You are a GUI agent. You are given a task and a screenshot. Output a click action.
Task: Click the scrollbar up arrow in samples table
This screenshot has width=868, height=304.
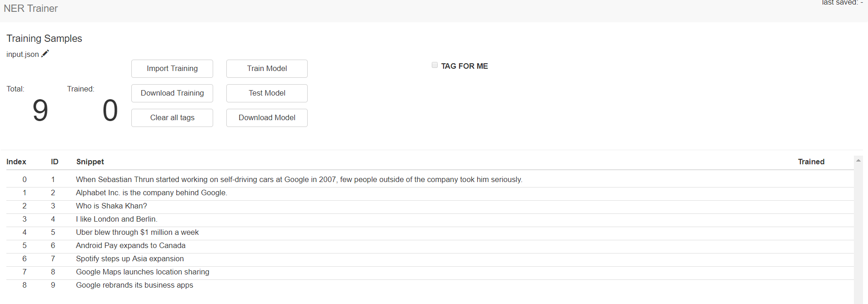(x=858, y=160)
